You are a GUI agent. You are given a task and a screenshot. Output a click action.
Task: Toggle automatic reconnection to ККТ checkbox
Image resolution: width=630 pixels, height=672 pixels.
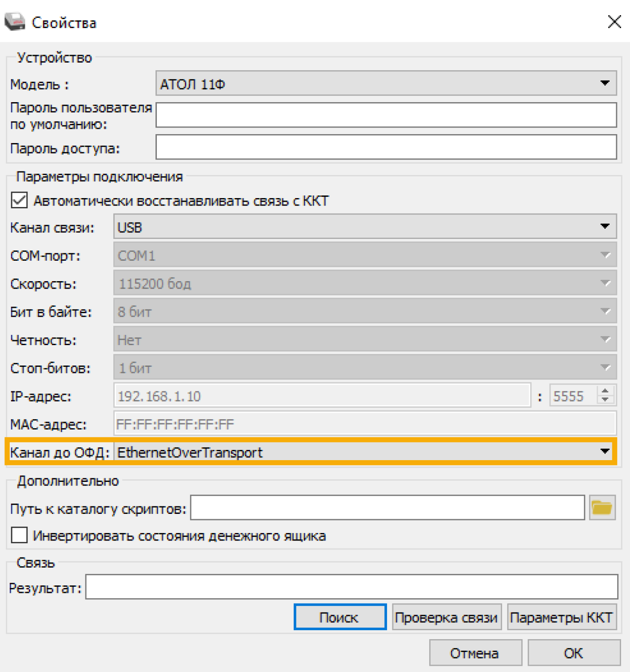pos(19,200)
